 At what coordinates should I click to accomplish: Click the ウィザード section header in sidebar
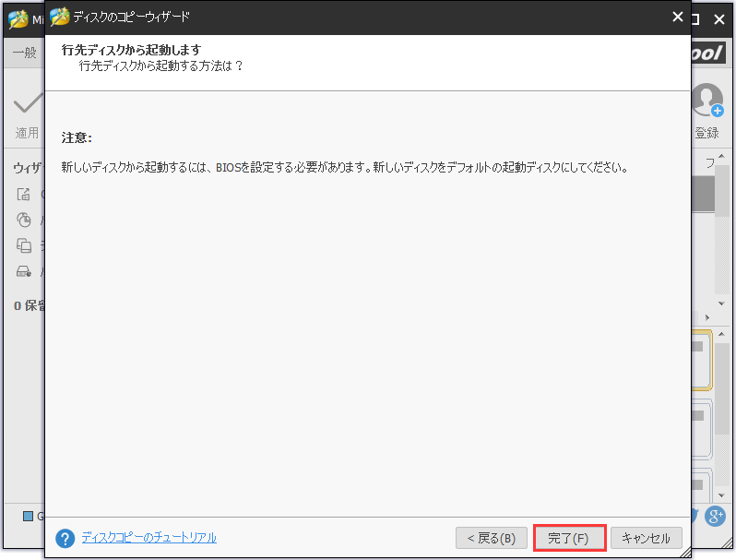coord(29,168)
